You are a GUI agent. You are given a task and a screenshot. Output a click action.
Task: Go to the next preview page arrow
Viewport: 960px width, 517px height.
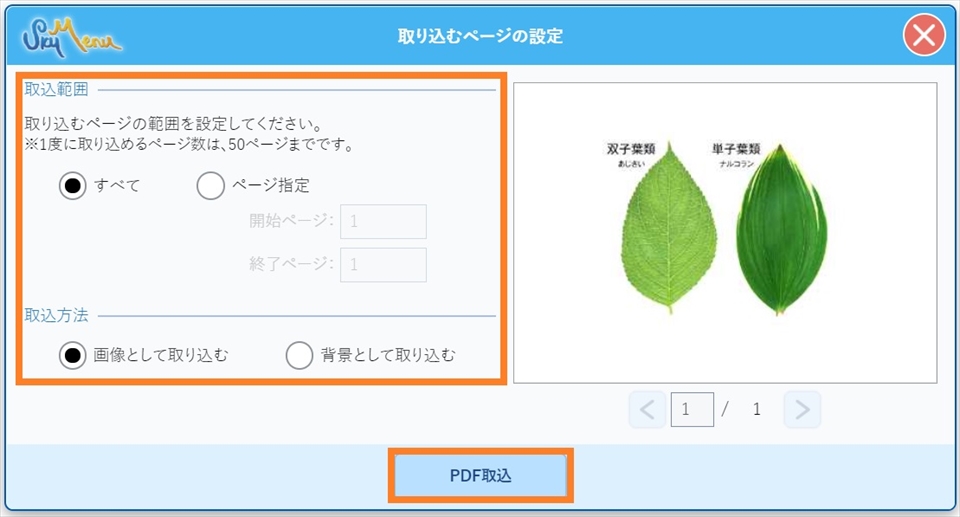click(802, 409)
